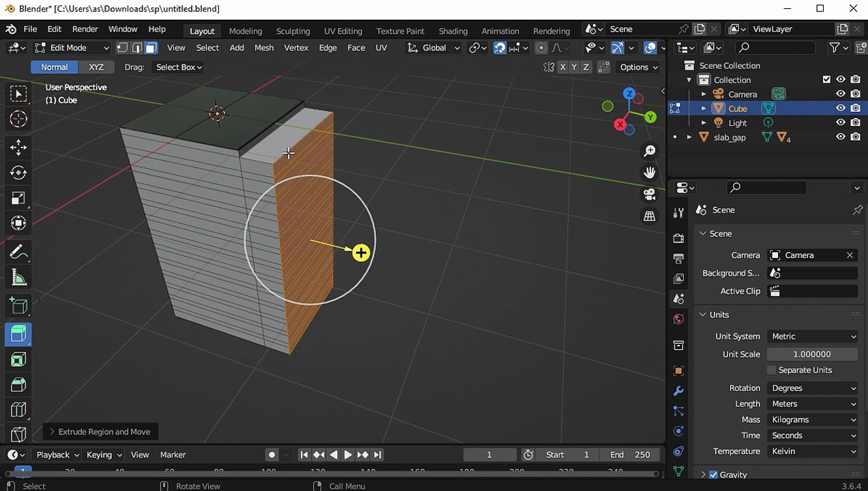This screenshot has height=491, width=868.
Task: Select the 3D Cursor tool
Action: [18, 119]
